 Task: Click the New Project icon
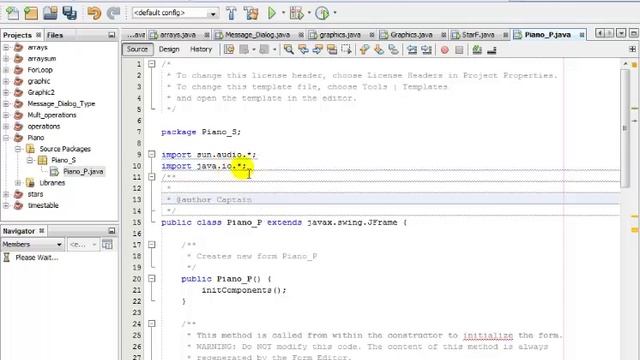coord(31,13)
